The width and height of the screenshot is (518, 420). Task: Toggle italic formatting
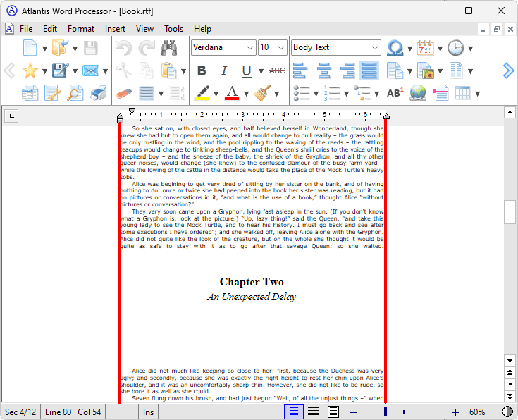[224, 70]
